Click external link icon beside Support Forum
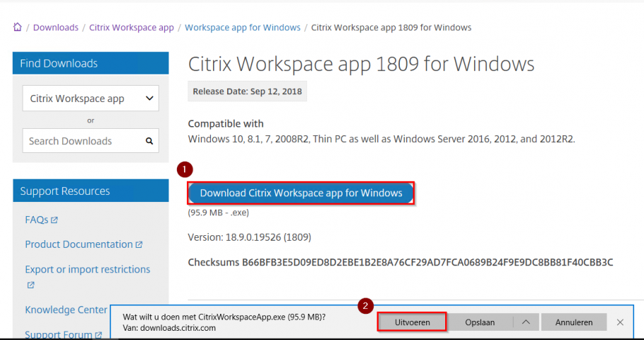This screenshot has width=644, height=340. (98, 335)
